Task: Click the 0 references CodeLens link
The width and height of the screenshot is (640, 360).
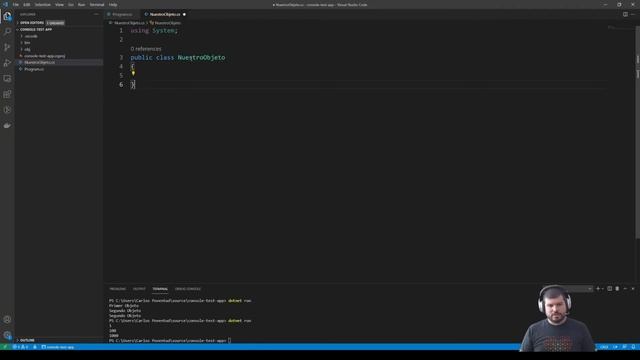Action: point(146,49)
